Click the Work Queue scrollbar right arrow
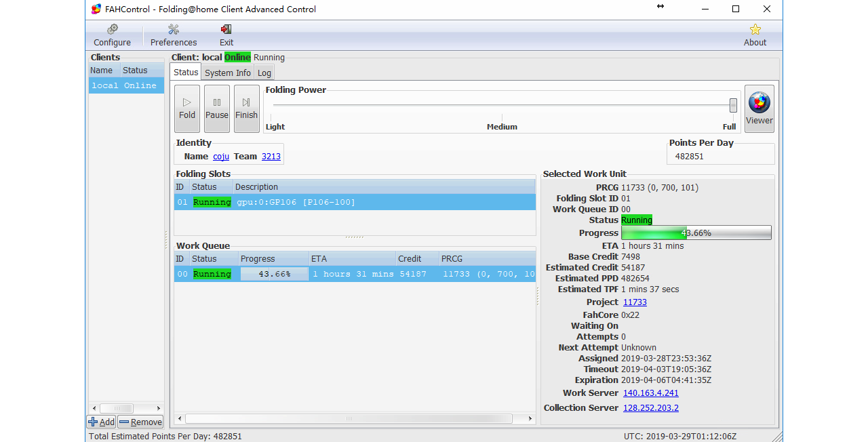868x442 pixels. [532, 419]
